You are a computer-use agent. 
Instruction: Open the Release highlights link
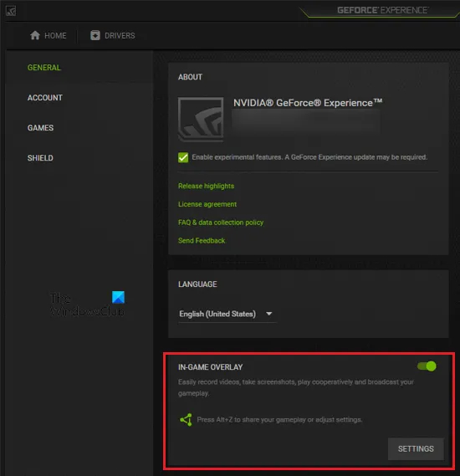pyautogui.click(x=206, y=186)
